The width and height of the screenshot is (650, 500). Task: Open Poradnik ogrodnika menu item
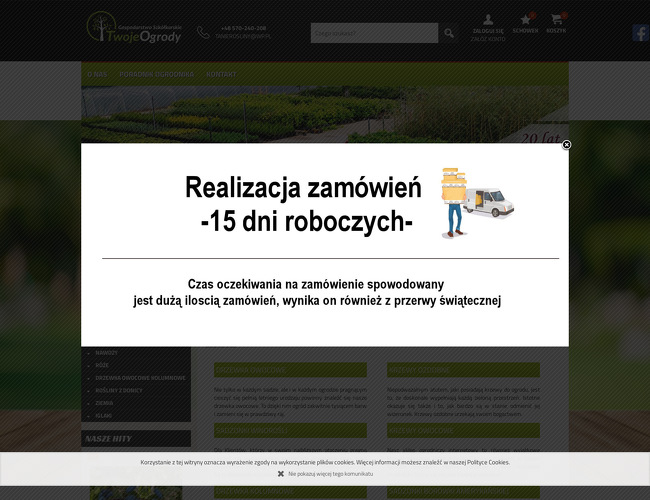click(x=157, y=74)
